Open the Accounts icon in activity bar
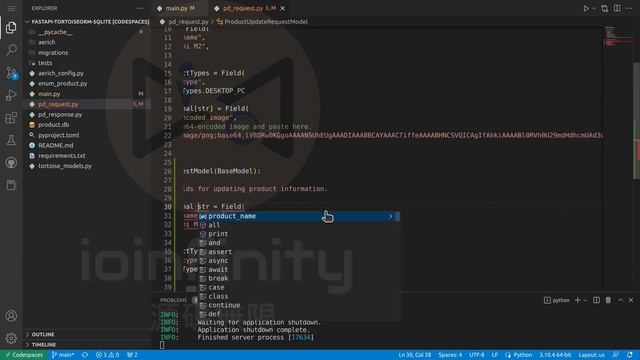 click(x=11, y=316)
